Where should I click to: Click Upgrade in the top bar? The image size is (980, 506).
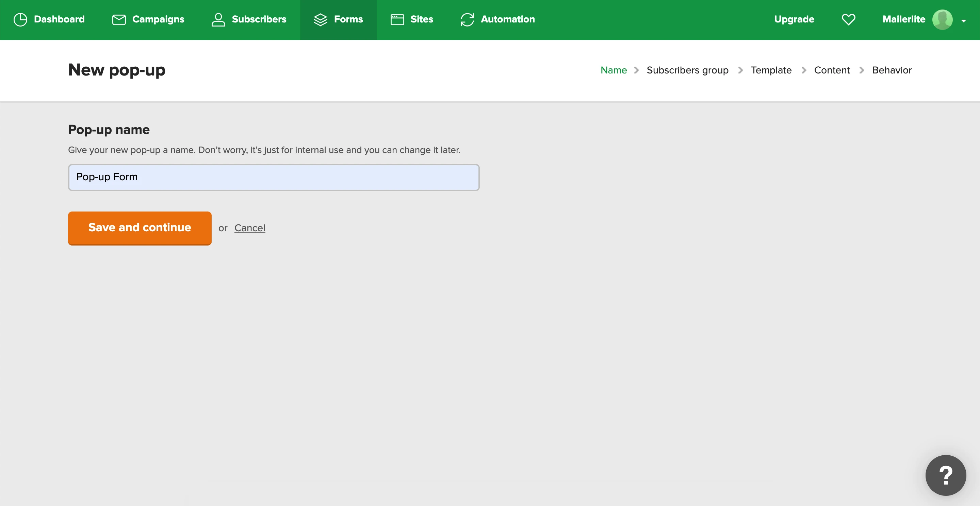pos(794,19)
